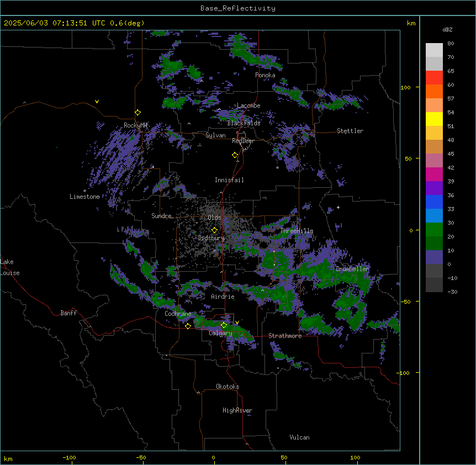Click the 80 value atop dBZ legend
This screenshot has width=476, height=465.
(x=451, y=44)
